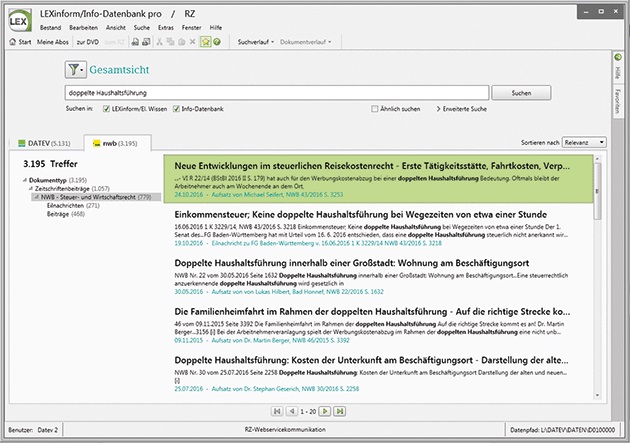Viewport: 630px width, 443px height.
Task: Go to next results page arrow
Action: [327, 411]
